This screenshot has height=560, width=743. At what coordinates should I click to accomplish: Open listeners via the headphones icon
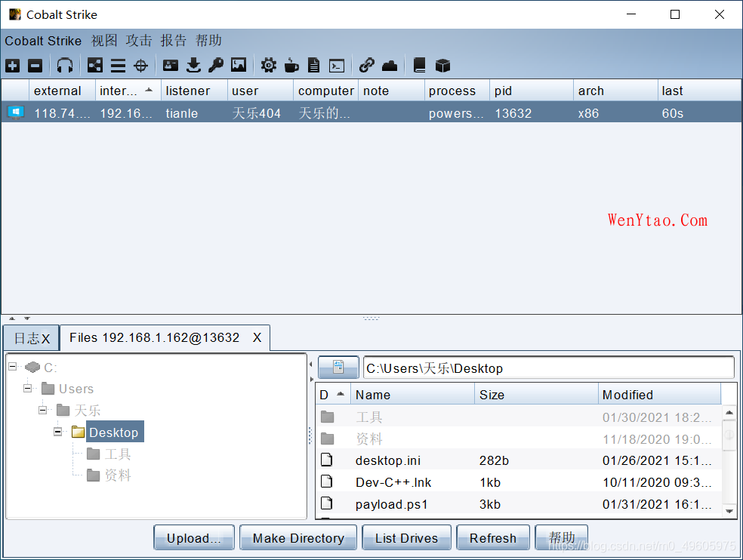65,66
